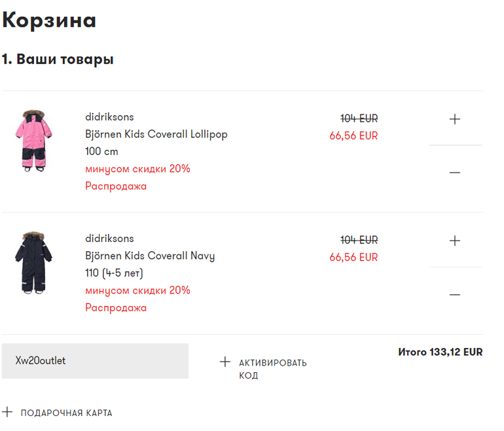Expand the ПОДАРОЧНАЯ КАРТА section
Viewport: 504px width, 431px height.
pos(66,413)
